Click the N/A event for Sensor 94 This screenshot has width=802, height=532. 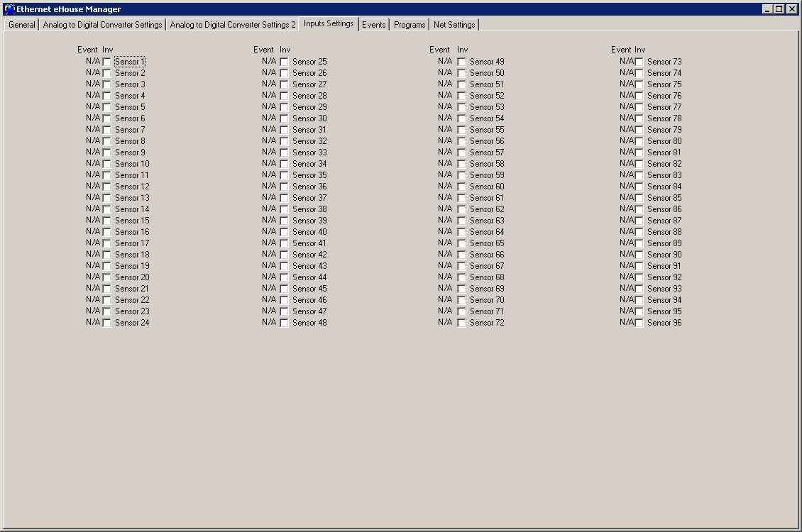point(627,299)
